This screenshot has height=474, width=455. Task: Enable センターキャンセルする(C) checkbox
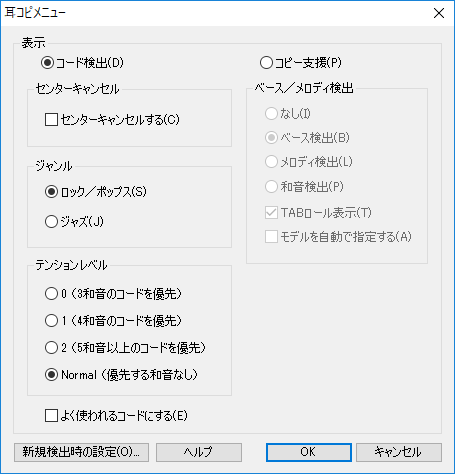point(112,120)
